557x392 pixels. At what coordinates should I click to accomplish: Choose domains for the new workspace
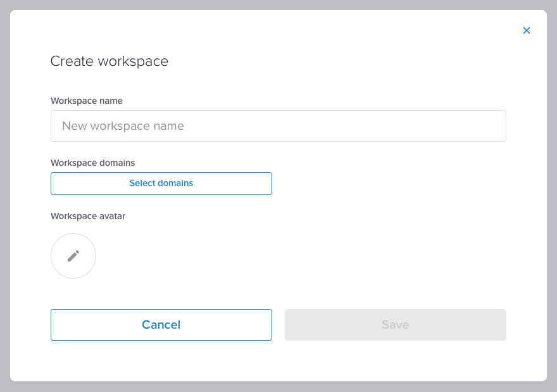161,184
